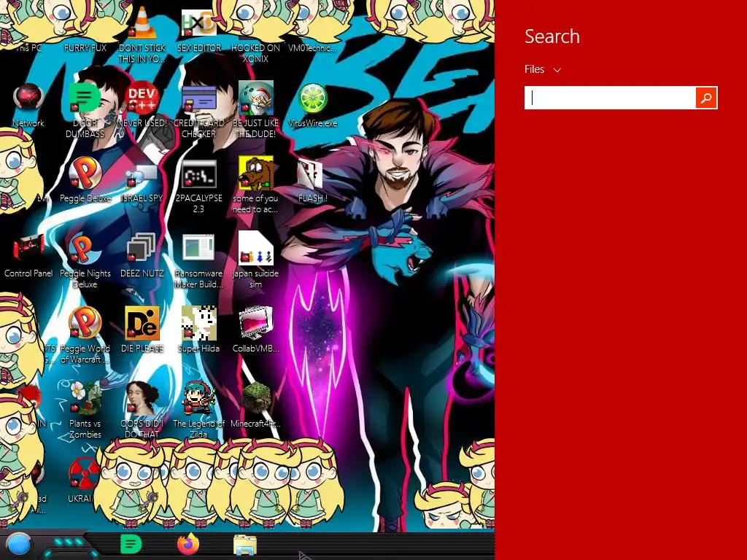Screen dimensions: 747x560
Task: Open BE JUST LIKE THE DUDE icon
Action: 255,98
